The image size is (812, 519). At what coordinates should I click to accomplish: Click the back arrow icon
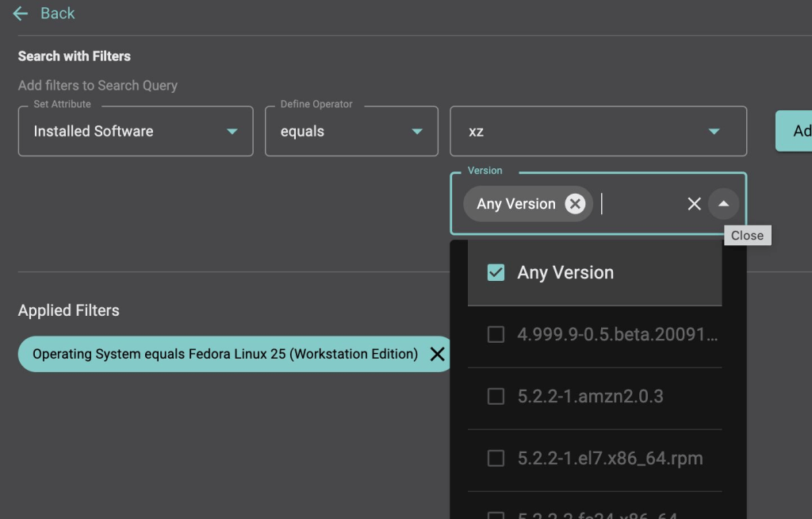20,13
